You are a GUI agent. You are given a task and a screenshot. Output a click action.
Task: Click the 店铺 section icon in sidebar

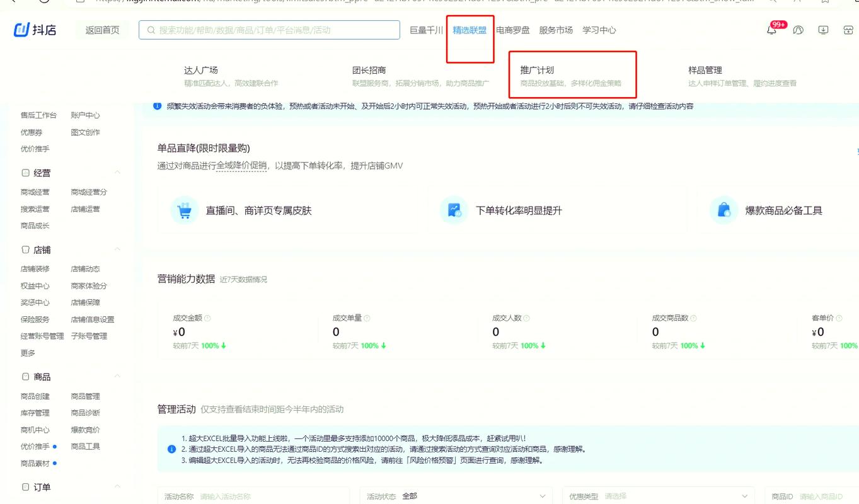(26, 249)
